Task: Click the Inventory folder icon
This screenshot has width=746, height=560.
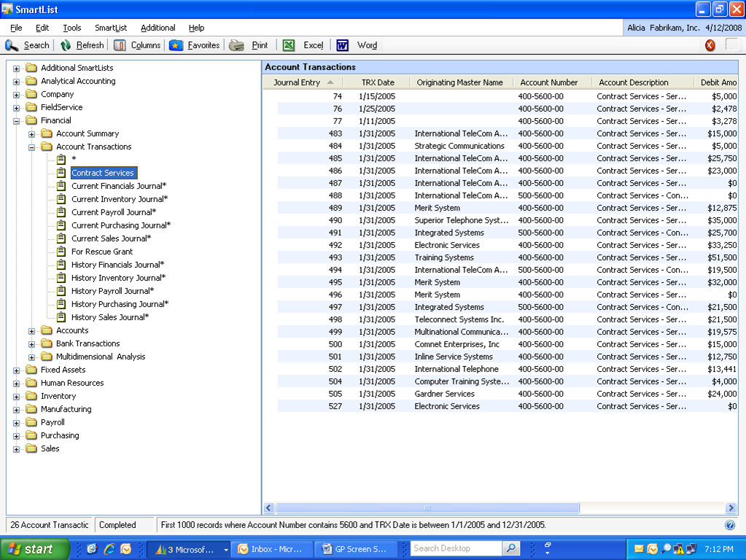Action: 31,396
